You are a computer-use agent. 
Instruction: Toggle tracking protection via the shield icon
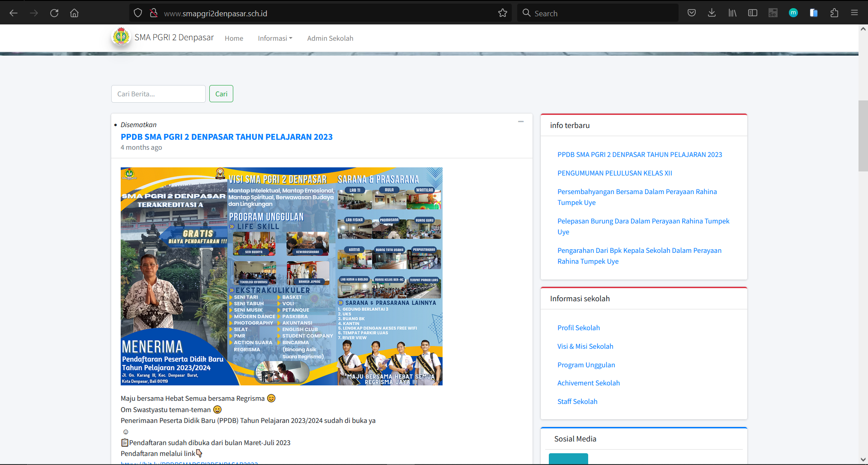(x=138, y=13)
